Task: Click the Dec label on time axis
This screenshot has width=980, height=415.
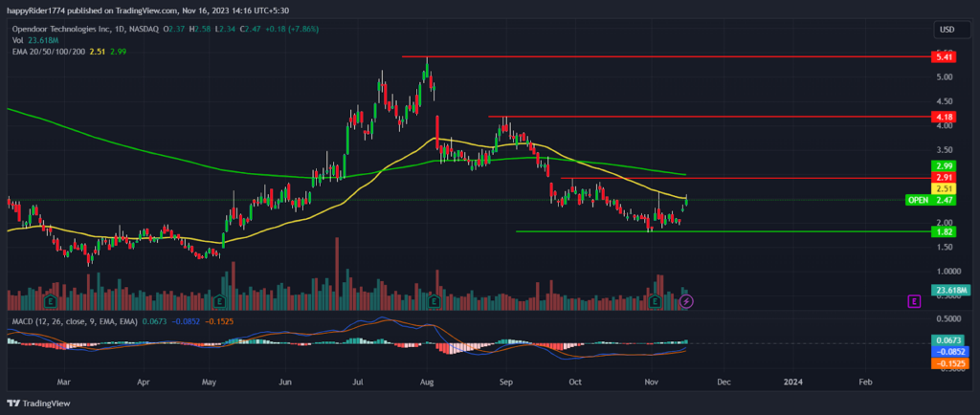Action: 724,381
